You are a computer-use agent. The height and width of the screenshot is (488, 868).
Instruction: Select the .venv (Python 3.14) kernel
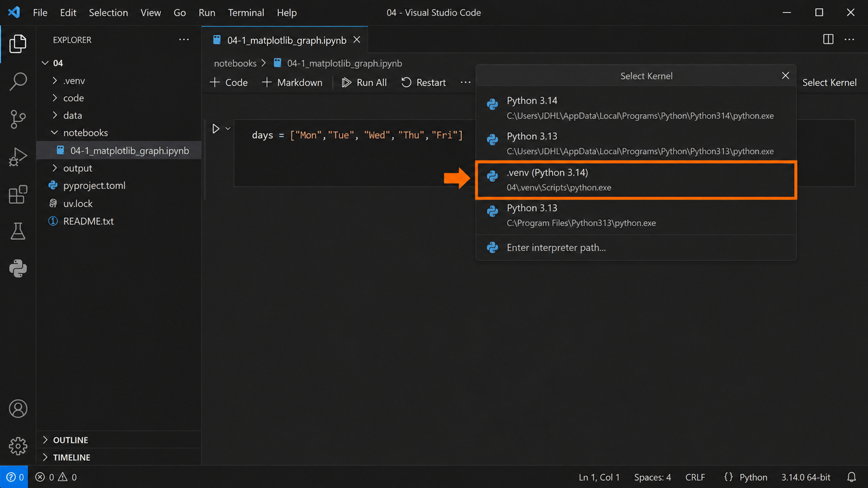(x=636, y=179)
